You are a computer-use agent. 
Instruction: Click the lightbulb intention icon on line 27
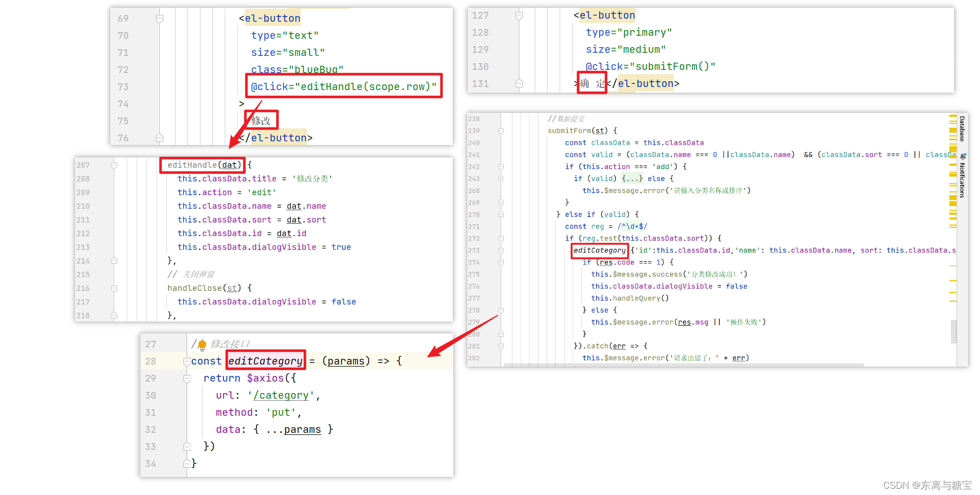[x=202, y=344]
